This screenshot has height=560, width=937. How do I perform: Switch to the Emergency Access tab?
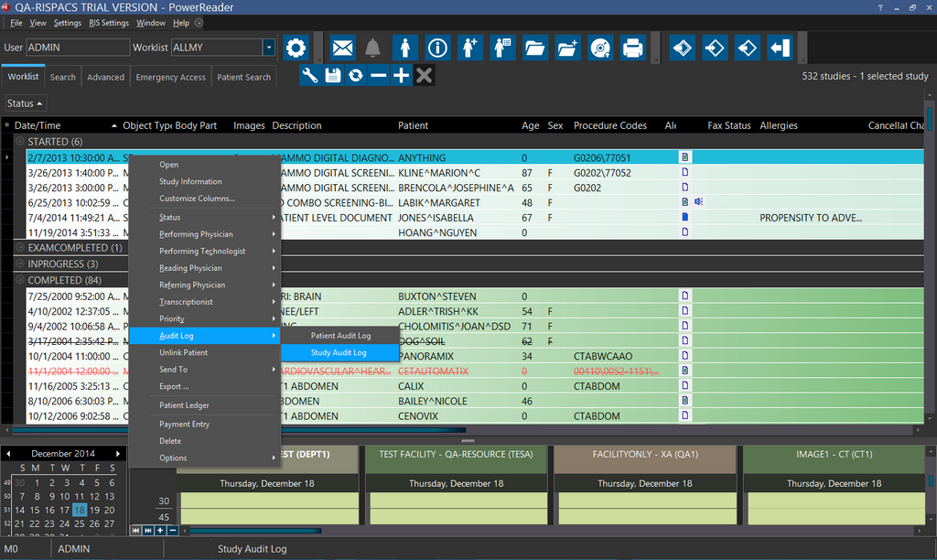pyautogui.click(x=170, y=77)
